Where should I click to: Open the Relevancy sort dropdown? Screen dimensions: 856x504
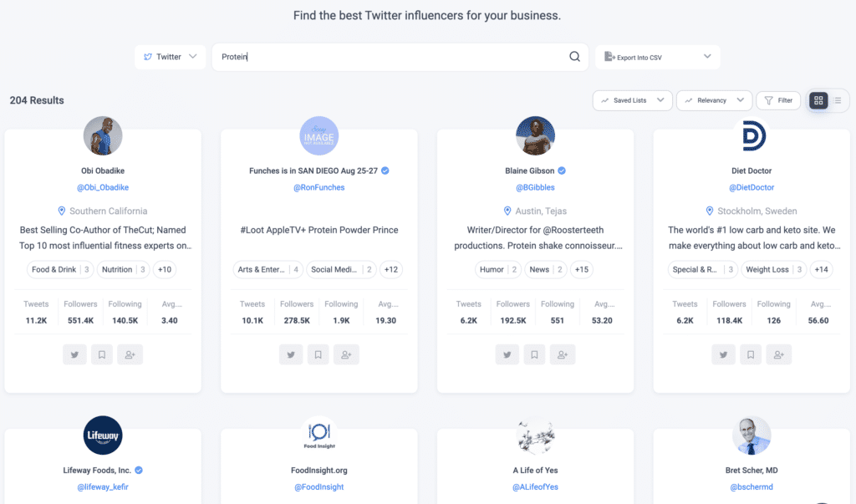click(714, 100)
